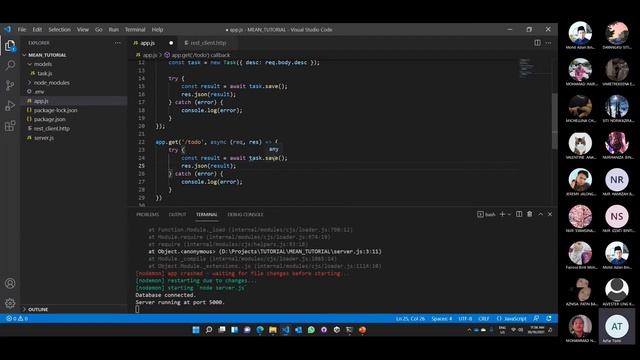Click the notifications bell in status bar
Screen dimensions: 640x360
click(x=549, y=319)
